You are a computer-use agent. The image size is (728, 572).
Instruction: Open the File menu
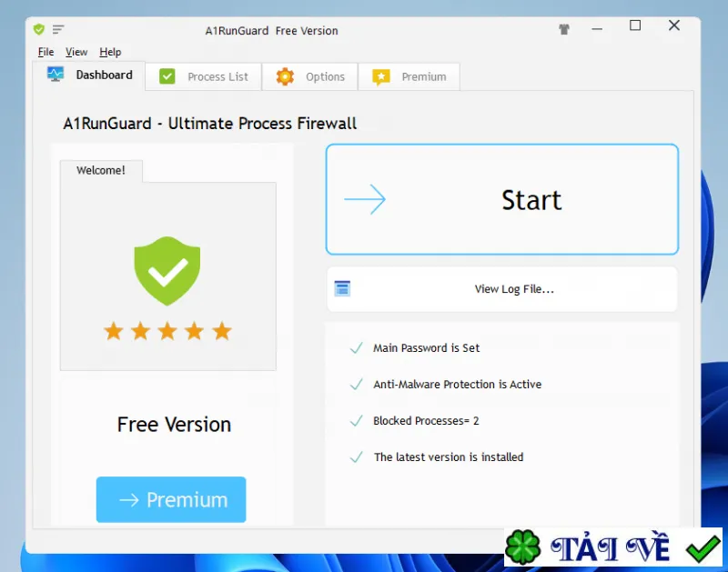click(x=46, y=52)
